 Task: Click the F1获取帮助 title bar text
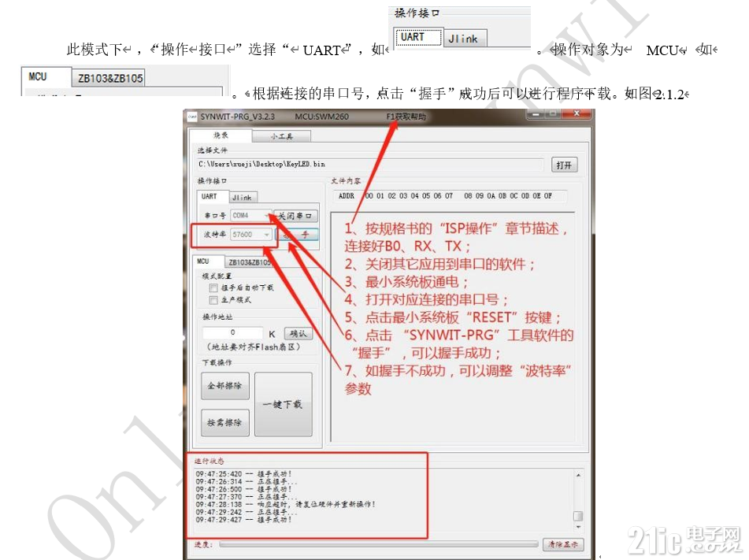[x=406, y=117]
